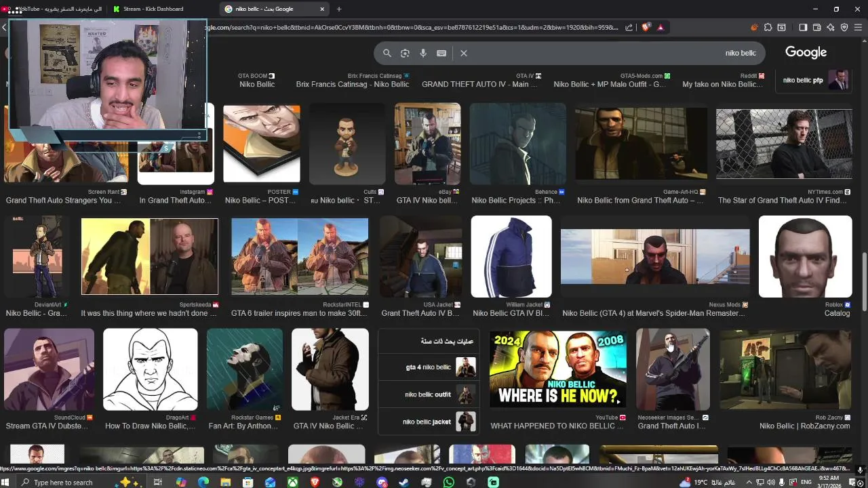Open related search 'gta 4 niko bellic'
This screenshot has width=868, height=488.
pos(428,367)
